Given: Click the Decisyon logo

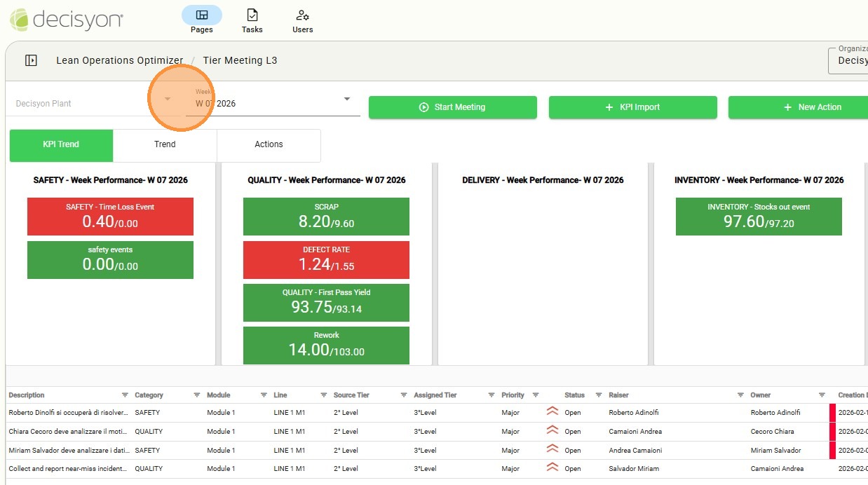Looking at the screenshot, I should coord(67,19).
